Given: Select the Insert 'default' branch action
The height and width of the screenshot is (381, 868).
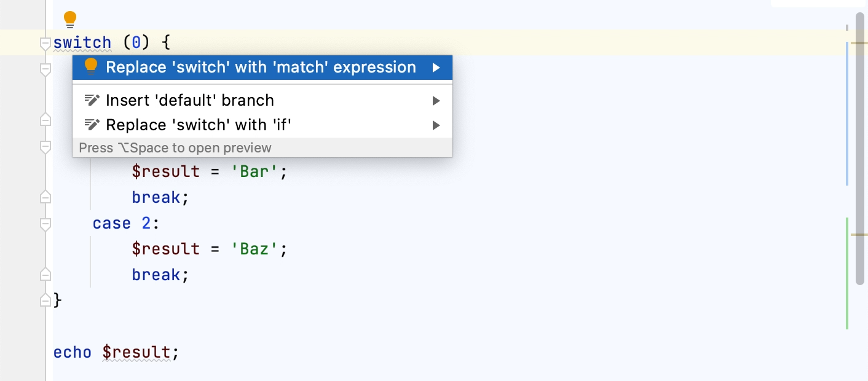Looking at the screenshot, I should (189, 100).
